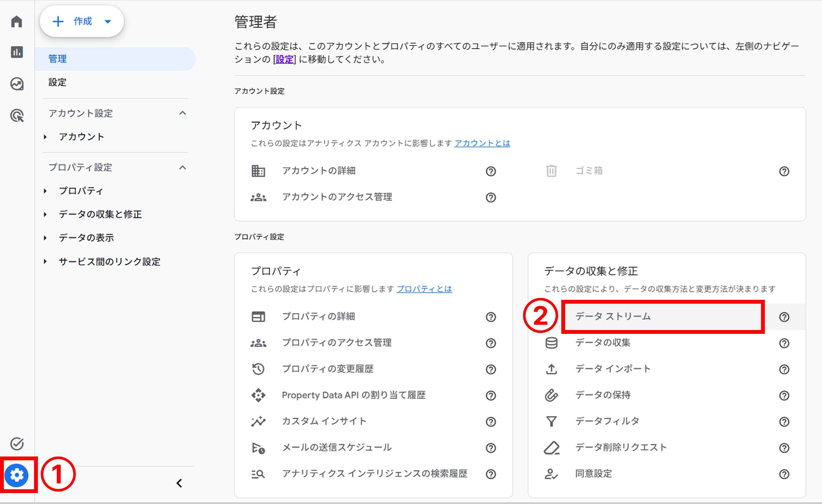This screenshot has height=504, width=822.
Task: Show help for データ ストリーム
Action: [x=784, y=317]
